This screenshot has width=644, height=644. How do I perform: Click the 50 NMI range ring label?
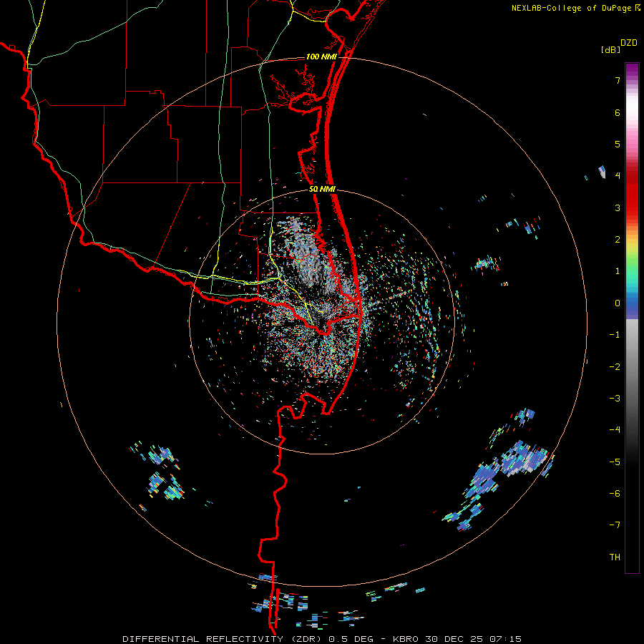tap(322, 189)
